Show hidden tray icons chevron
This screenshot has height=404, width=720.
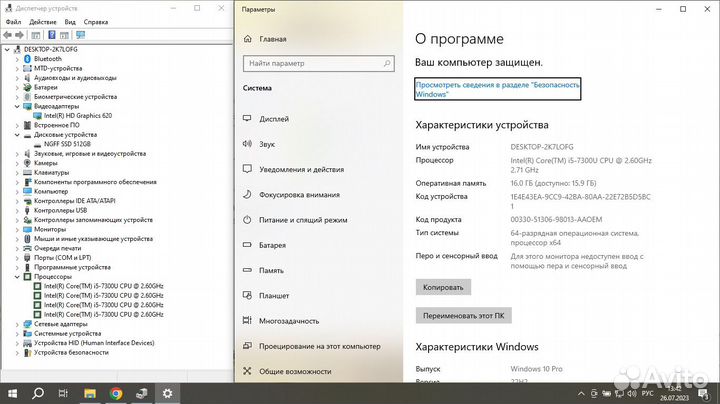tap(581, 393)
